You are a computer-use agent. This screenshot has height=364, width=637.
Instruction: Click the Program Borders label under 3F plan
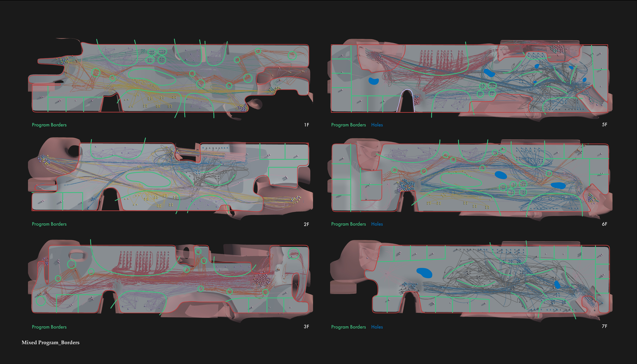(49, 327)
